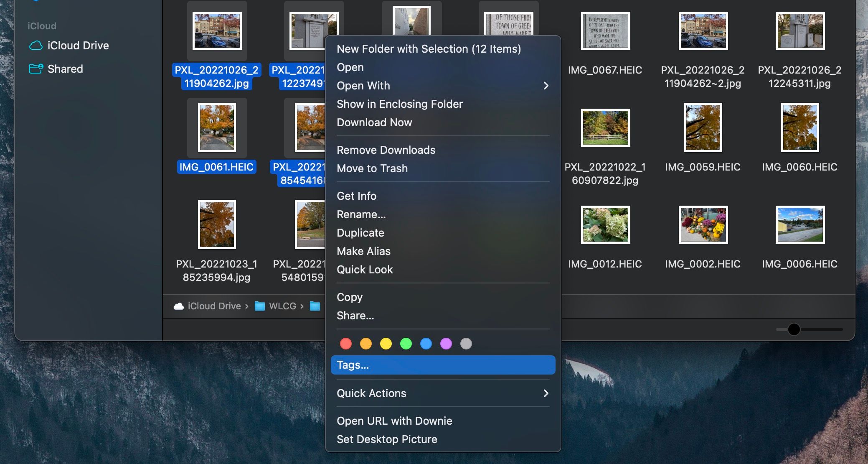This screenshot has height=464, width=868.
Task: Select the IMG_0067.HEIC thumbnail
Action: coord(605,31)
